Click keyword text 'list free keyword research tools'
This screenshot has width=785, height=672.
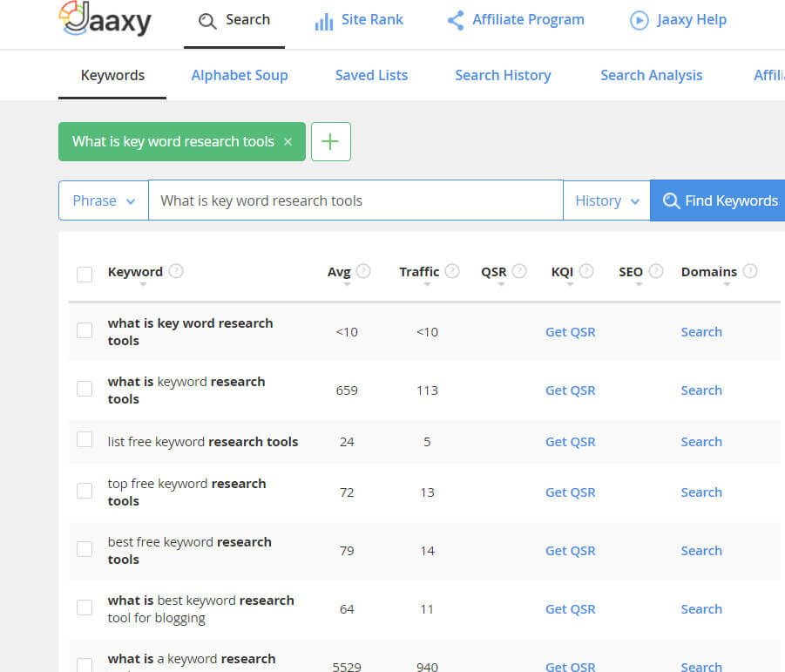[x=203, y=442]
